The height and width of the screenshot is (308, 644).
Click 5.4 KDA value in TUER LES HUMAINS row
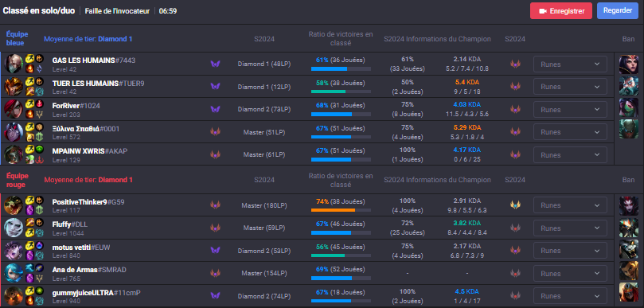click(x=467, y=82)
